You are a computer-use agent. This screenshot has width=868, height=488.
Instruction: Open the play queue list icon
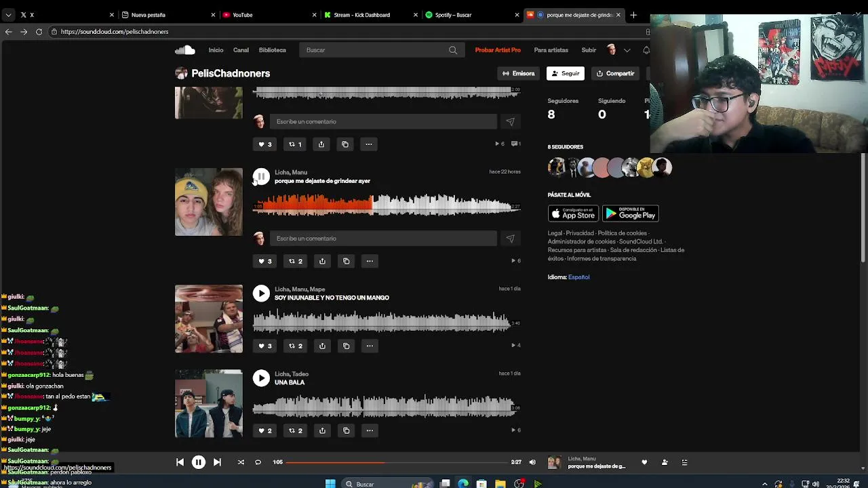(684, 462)
